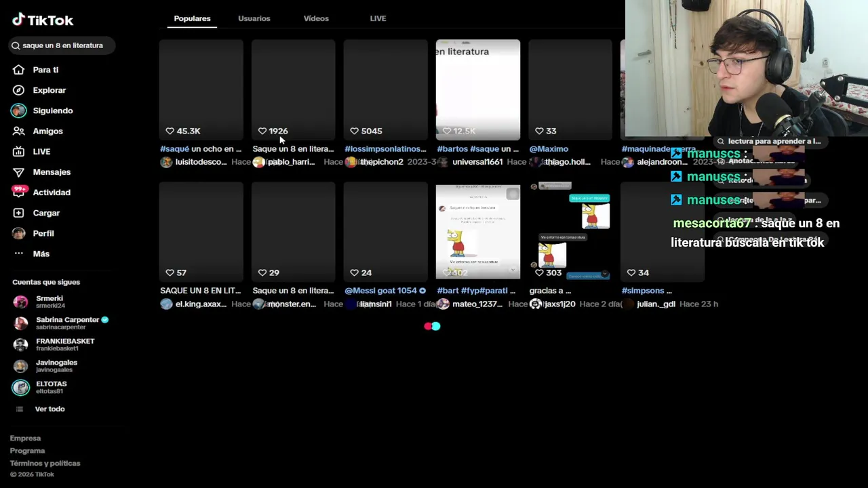The width and height of the screenshot is (868, 488).
Task: Open the Más three-dots icon
Action: point(18,253)
